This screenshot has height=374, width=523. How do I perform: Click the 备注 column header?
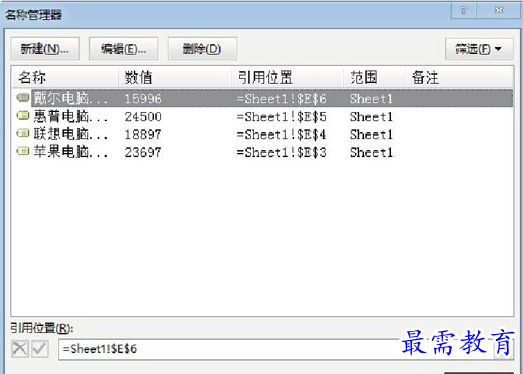tap(459, 77)
